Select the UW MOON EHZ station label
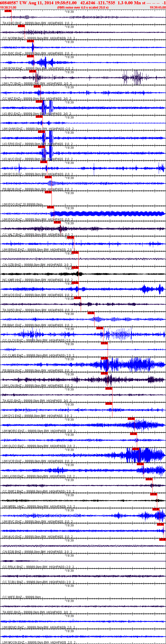Image resolution: width=166 pixels, height=644 pixels. (x=39, y=642)
